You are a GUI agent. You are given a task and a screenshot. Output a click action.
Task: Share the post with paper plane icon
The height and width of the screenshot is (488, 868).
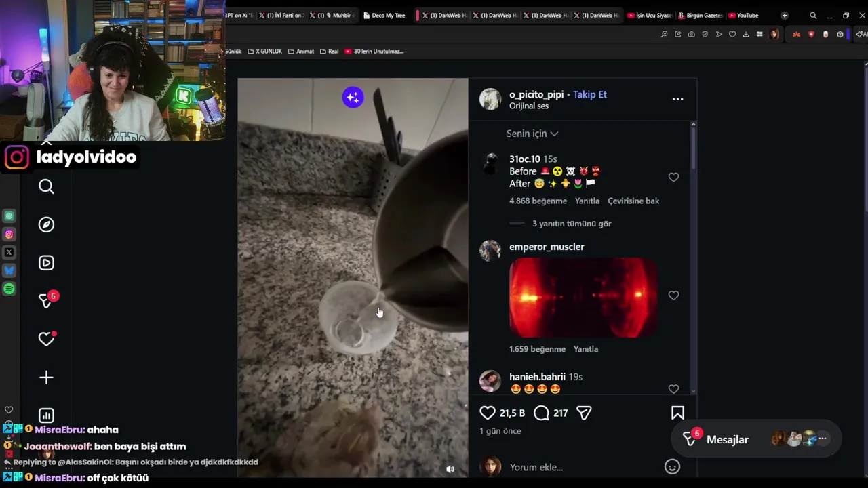coord(584,413)
